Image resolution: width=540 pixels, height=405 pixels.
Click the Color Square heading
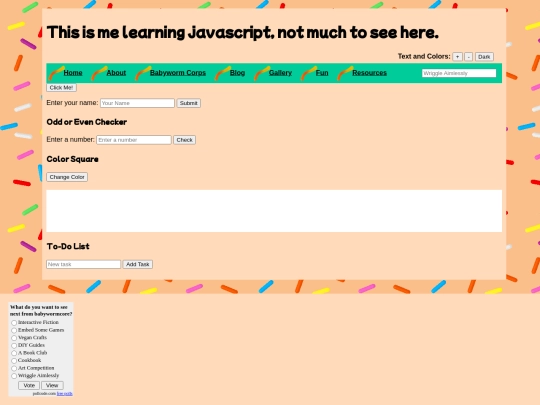pos(72,159)
